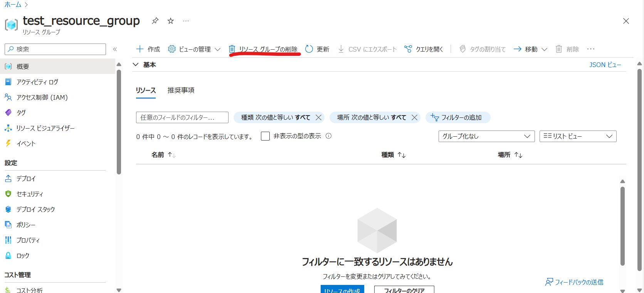
Task: Click 削除 trash toolbar item
Action: (567, 49)
